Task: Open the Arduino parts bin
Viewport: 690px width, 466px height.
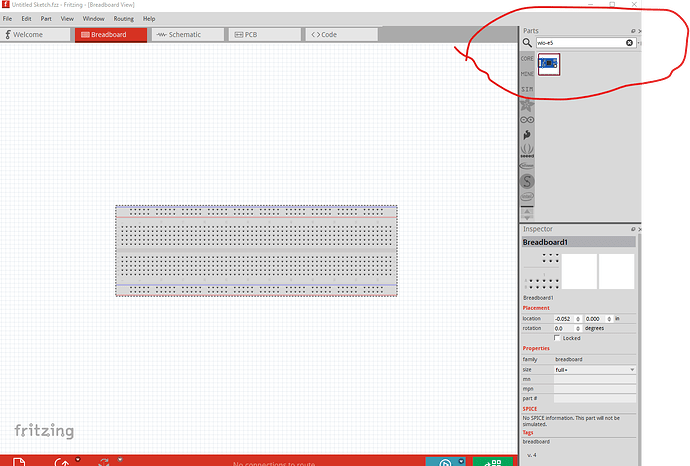Action: [x=527, y=119]
